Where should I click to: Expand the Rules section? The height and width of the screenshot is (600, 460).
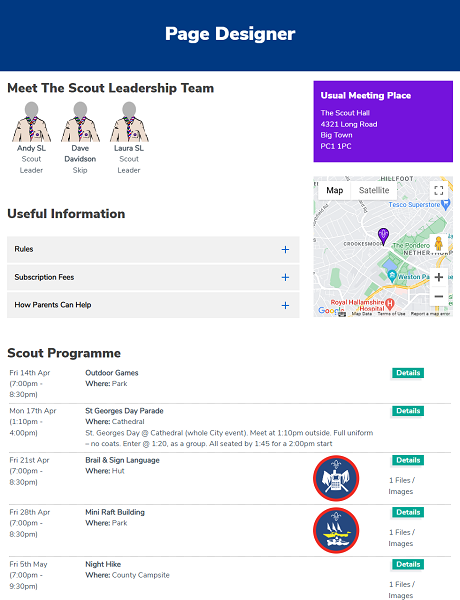(x=153, y=249)
